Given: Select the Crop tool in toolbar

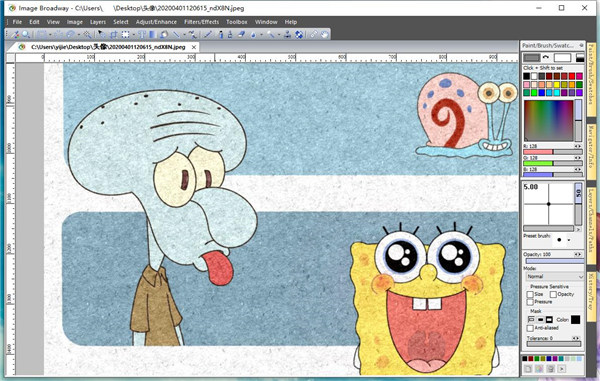Looking at the screenshot, I should tap(113, 34).
